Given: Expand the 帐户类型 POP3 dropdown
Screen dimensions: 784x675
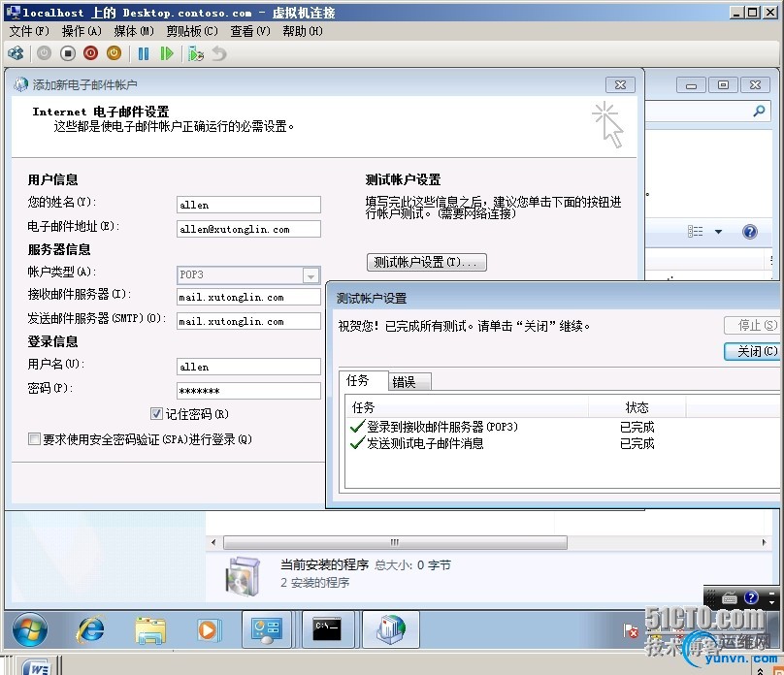Looking at the screenshot, I should click(x=310, y=275).
